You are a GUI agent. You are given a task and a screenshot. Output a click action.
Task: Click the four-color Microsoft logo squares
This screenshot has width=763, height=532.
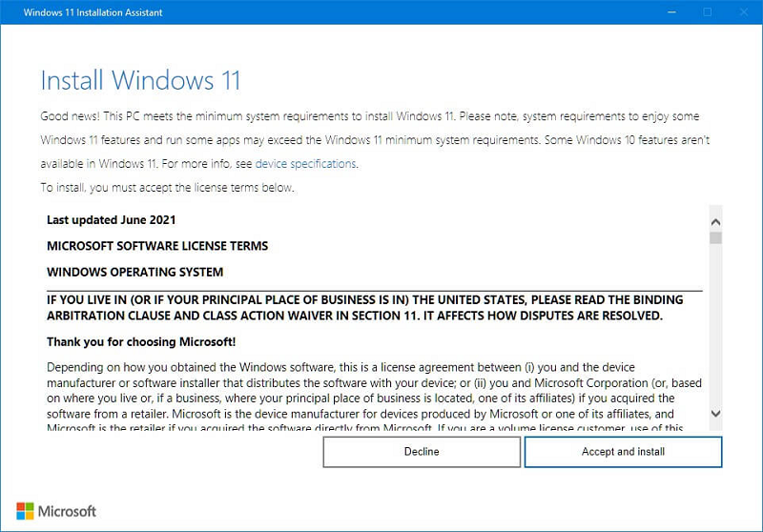point(25,512)
